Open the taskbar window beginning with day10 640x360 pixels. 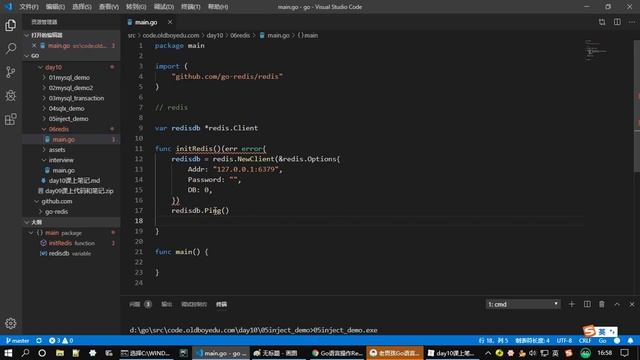pos(451,353)
